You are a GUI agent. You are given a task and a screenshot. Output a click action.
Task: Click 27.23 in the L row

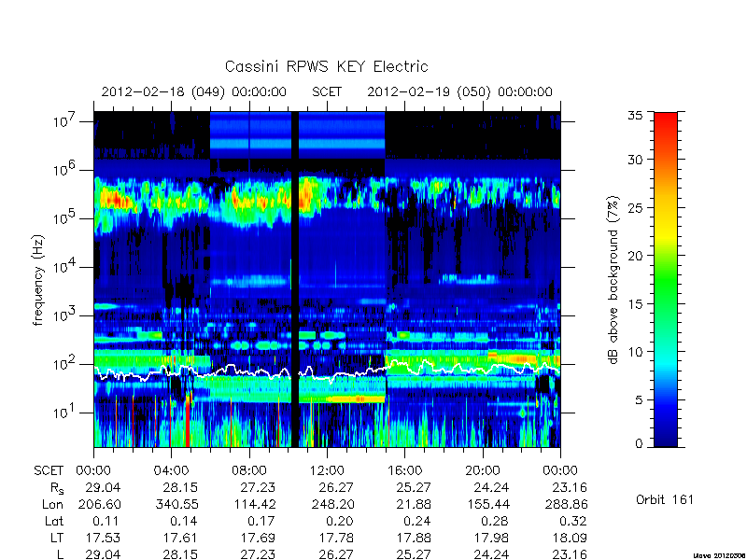[x=258, y=554]
